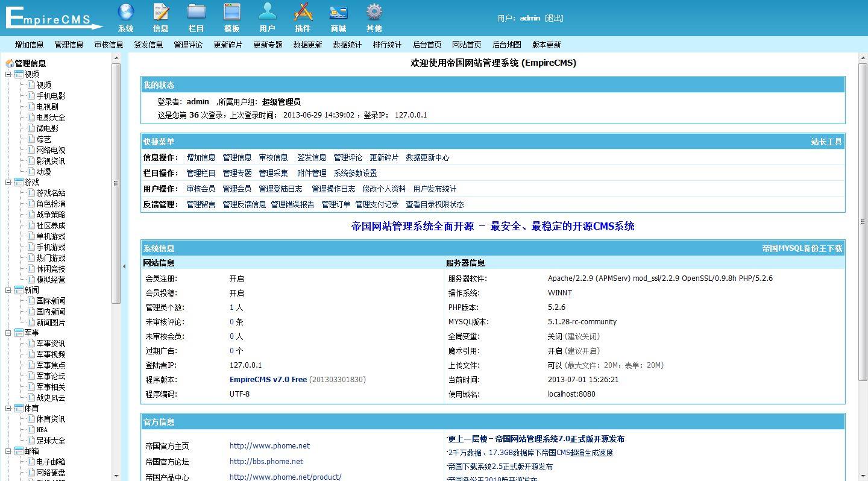Click the 退出 logout link
868x481 pixels.
[553, 18]
